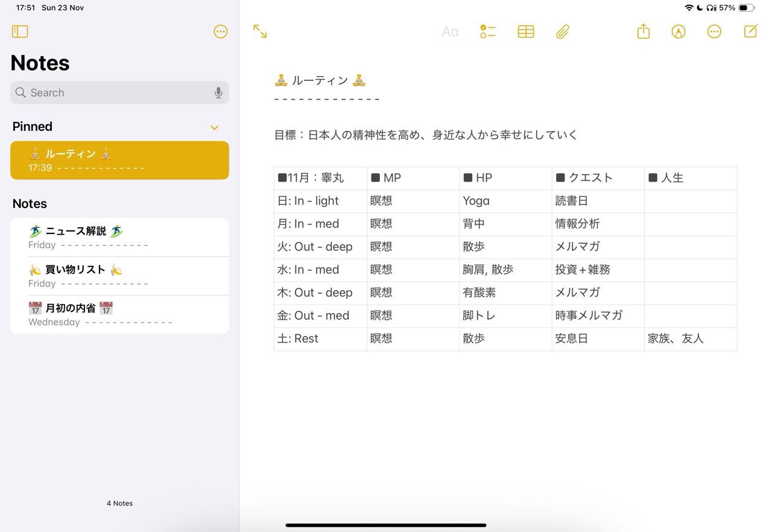Viewport: 772px width, 532px height.
Task: Click the 家族、友人 table cell
Action: point(690,339)
